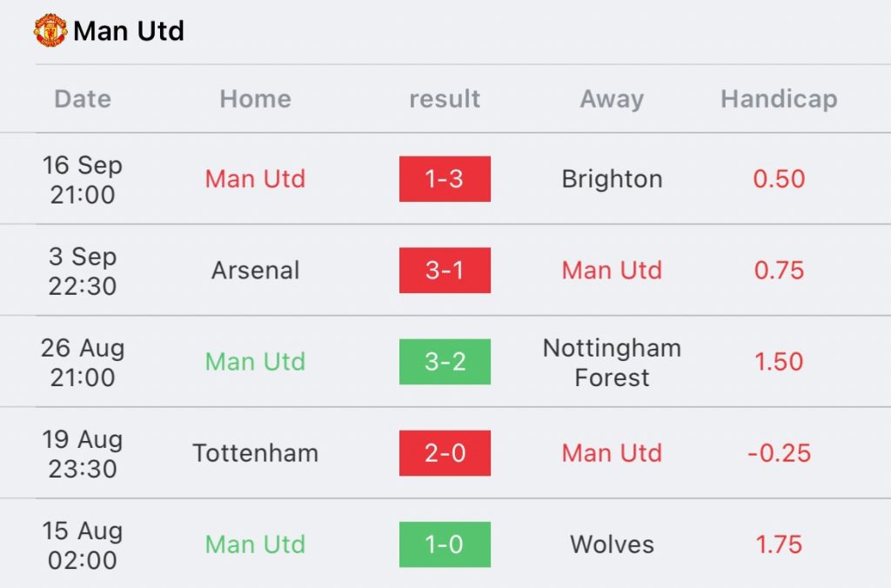Image resolution: width=891 pixels, height=588 pixels.
Task: Click the 0.50 handicap value
Action: pyautogui.click(x=779, y=179)
